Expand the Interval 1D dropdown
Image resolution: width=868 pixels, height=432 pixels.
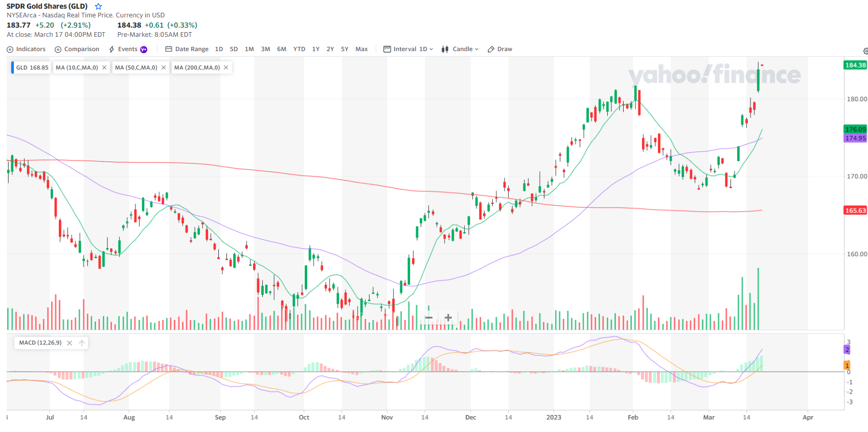(408, 49)
